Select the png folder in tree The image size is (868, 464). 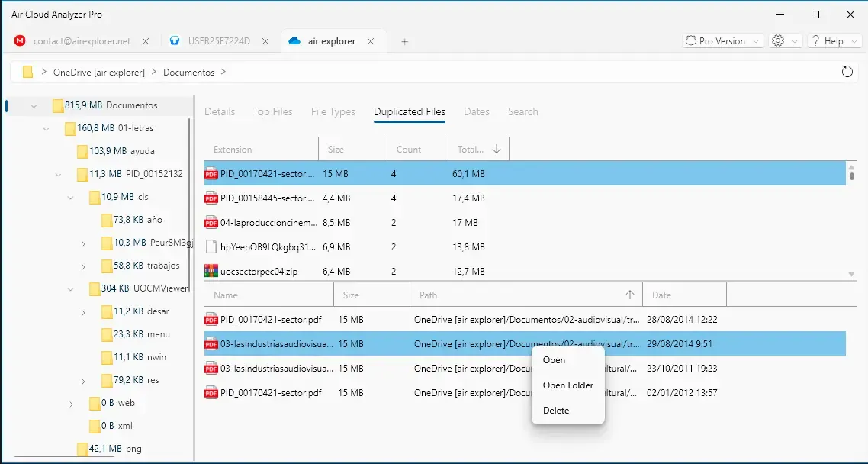pyautogui.click(x=109, y=449)
